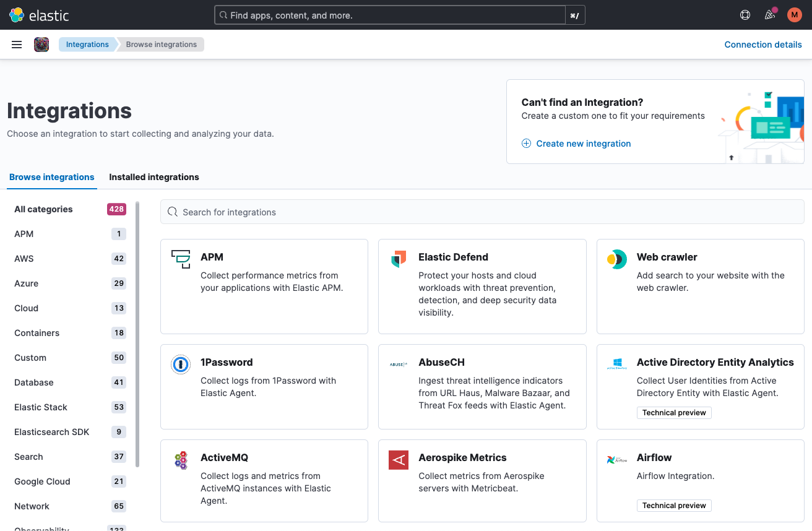Click the 428 count badge

(116, 209)
